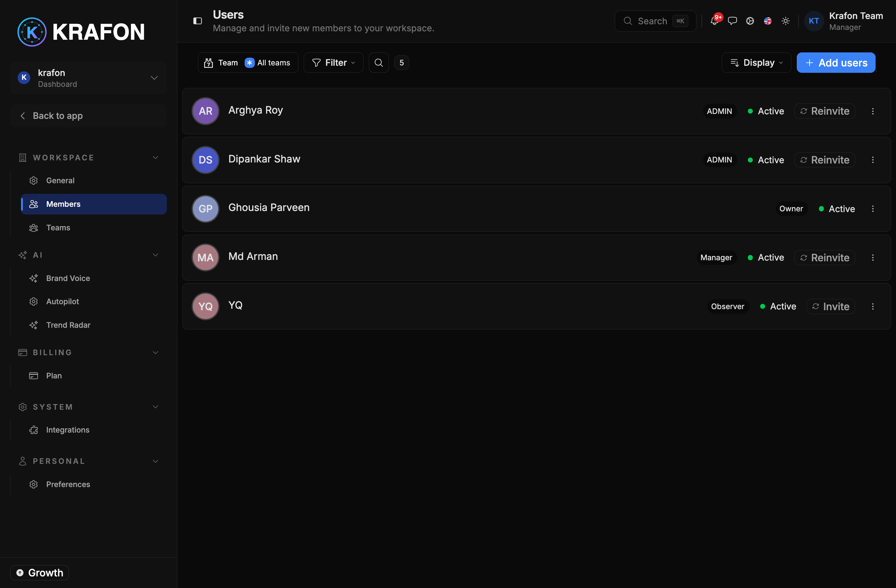Reinvite Md Arman

(x=825, y=258)
